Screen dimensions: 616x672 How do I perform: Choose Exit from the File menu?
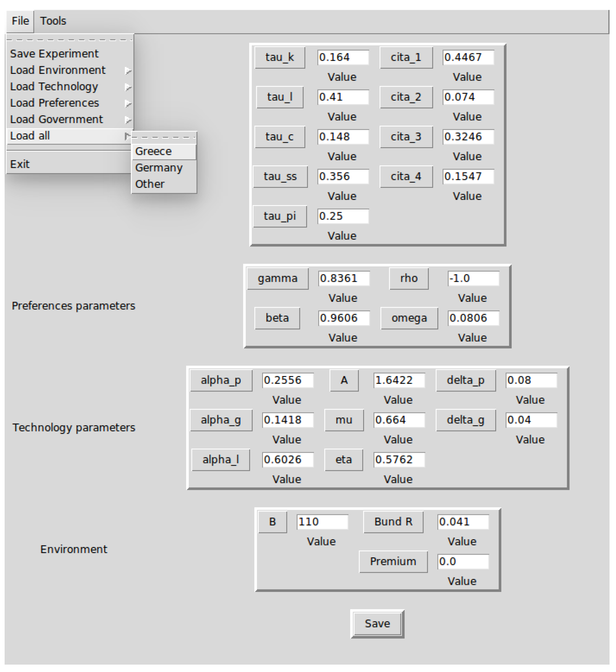[20, 164]
